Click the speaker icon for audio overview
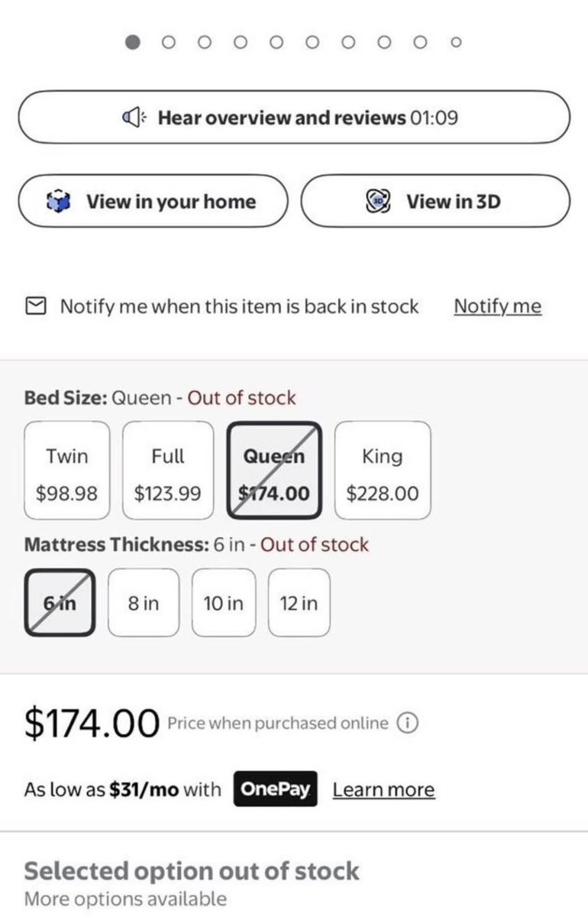Image resolution: width=588 pixels, height=917 pixels. coord(133,118)
